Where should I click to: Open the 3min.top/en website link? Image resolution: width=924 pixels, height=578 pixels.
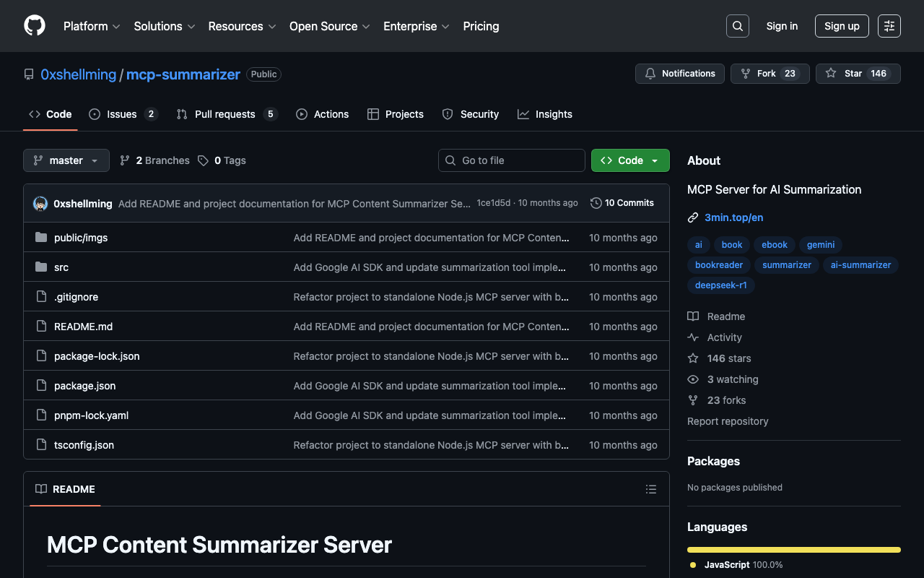coord(734,217)
